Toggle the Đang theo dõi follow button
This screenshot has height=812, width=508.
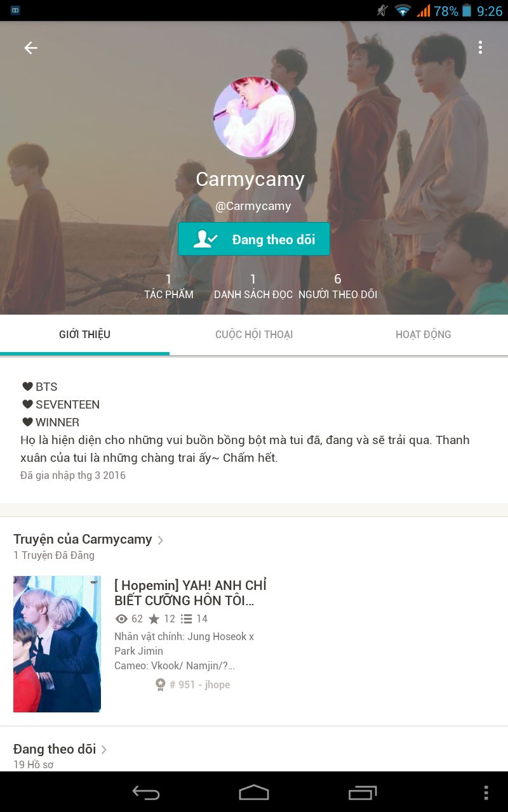254,239
